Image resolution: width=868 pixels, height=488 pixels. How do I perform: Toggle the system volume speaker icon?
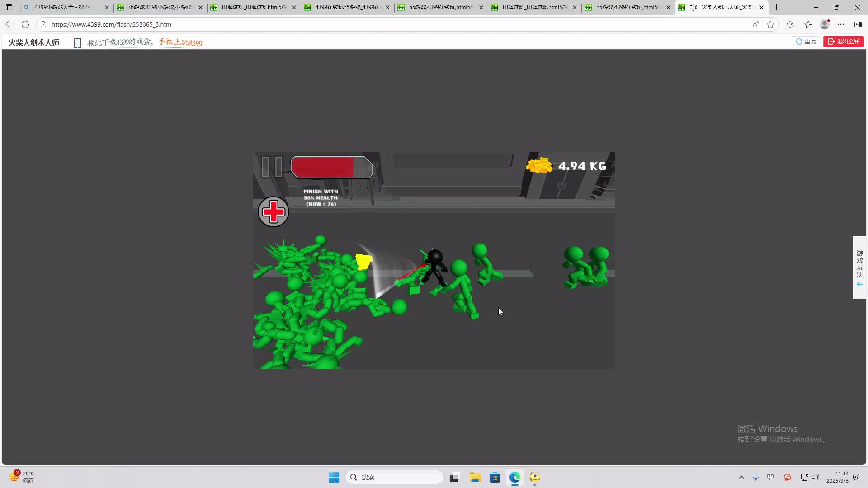click(816, 477)
